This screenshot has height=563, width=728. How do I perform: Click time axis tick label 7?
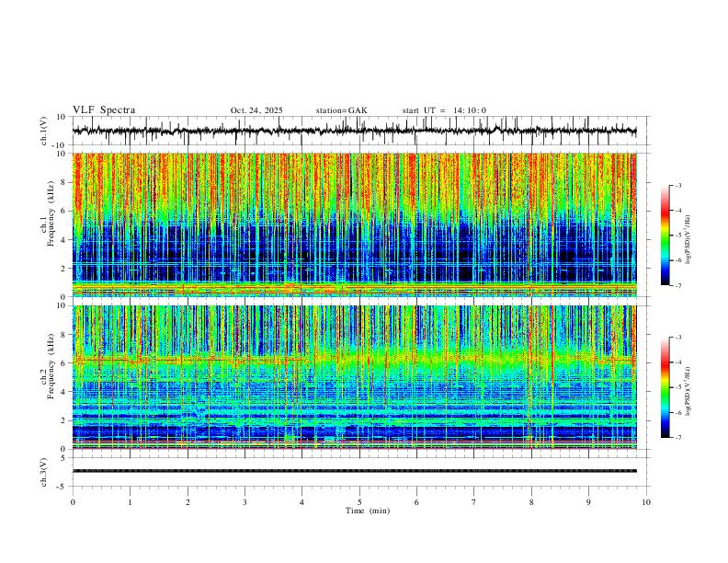tap(474, 502)
